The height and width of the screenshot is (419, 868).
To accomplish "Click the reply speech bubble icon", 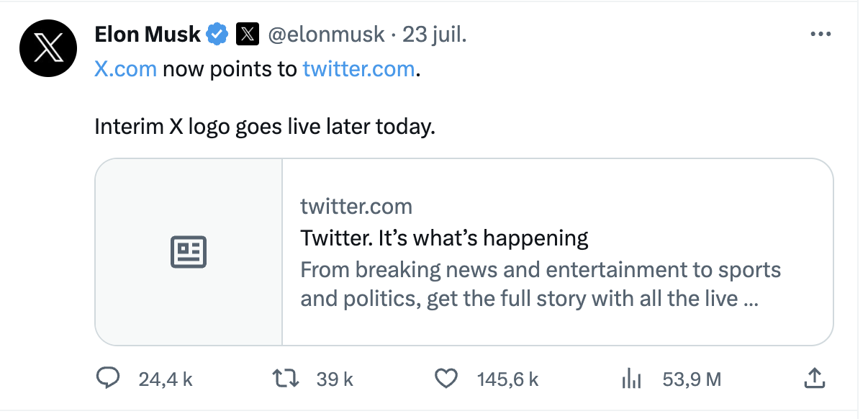I will tap(108, 378).
